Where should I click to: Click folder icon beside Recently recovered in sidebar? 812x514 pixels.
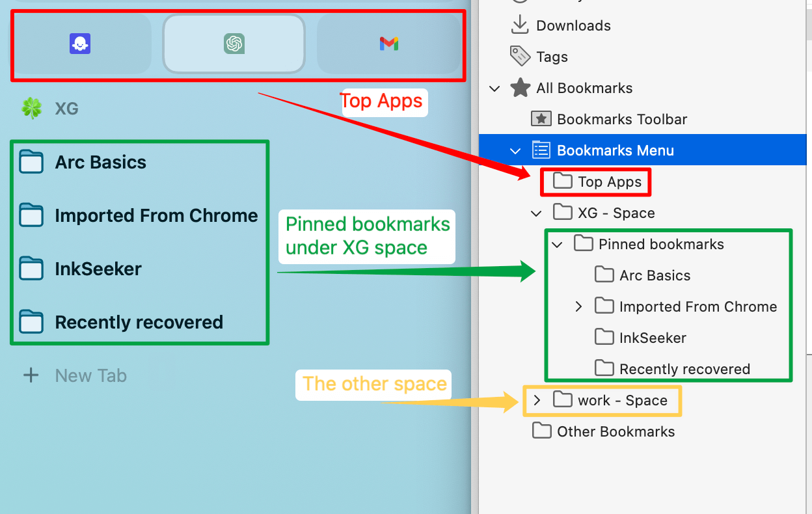(x=31, y=322)
